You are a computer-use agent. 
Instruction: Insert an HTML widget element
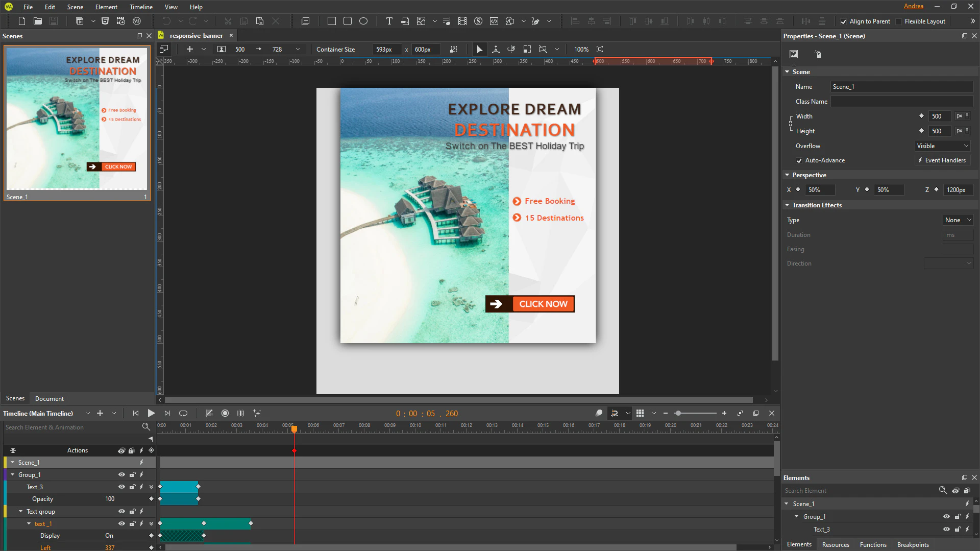coord(405,21)
